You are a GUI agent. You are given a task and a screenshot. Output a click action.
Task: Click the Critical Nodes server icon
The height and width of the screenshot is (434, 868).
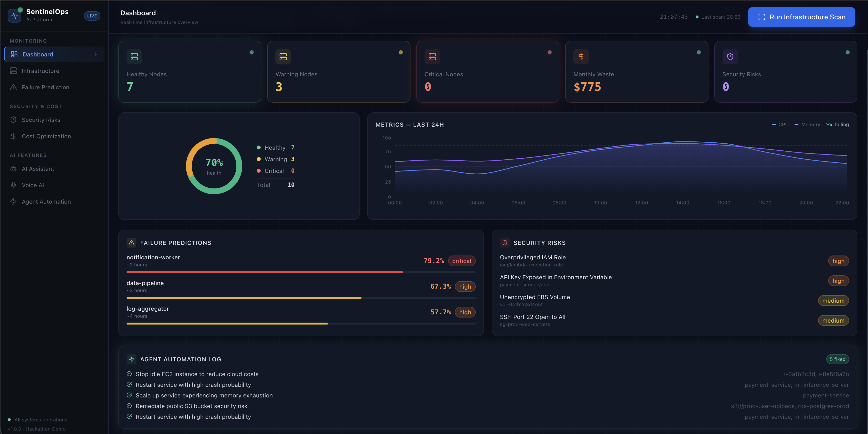click(x=432, y=57)
